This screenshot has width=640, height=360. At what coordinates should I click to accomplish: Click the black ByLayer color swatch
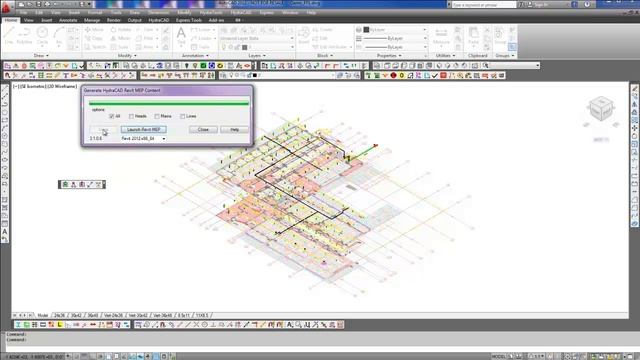[x=366, y=30]
